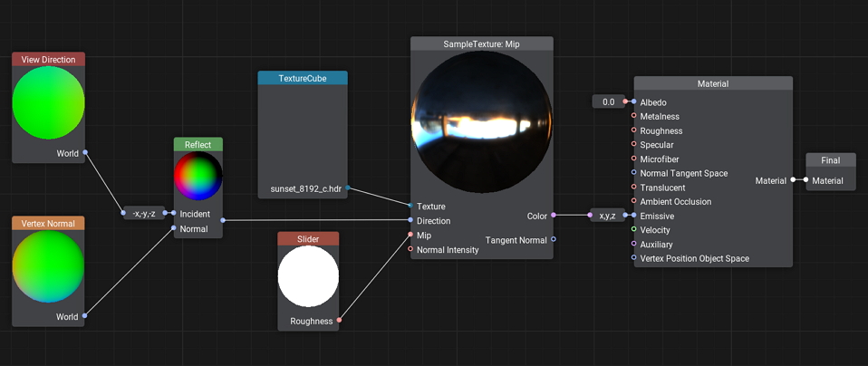868x366 pixels.
Task: Click the Slider white sphere preview
Action: click(x=308, y=276)
